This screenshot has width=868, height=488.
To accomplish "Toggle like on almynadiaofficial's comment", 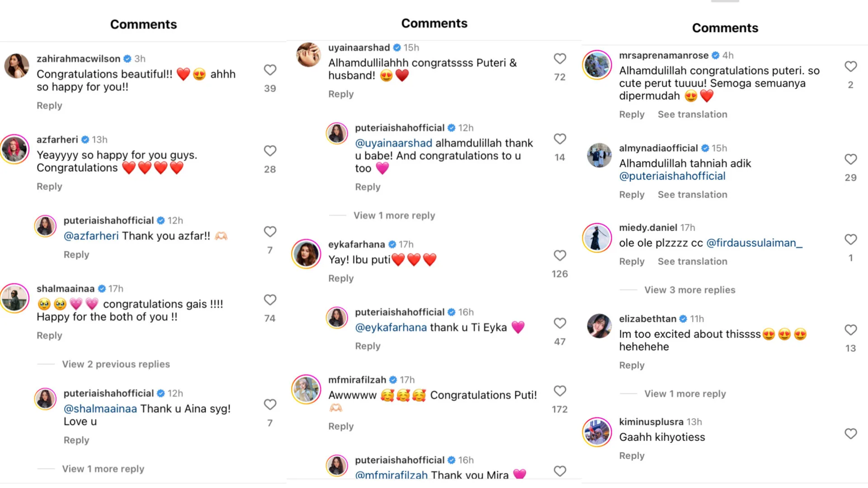I will click(x=850, y=159).
